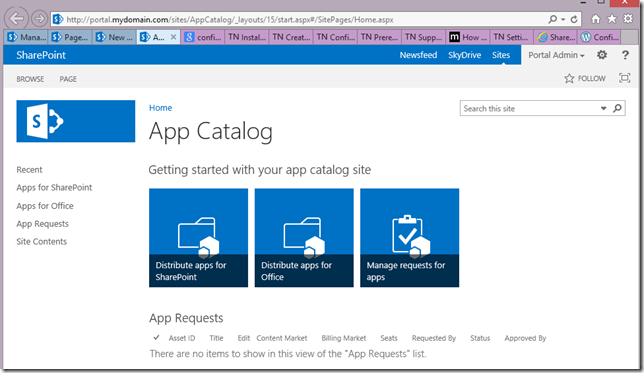Close the active 'A...' browser tab

pyautogui.click(x=173, y=37)
